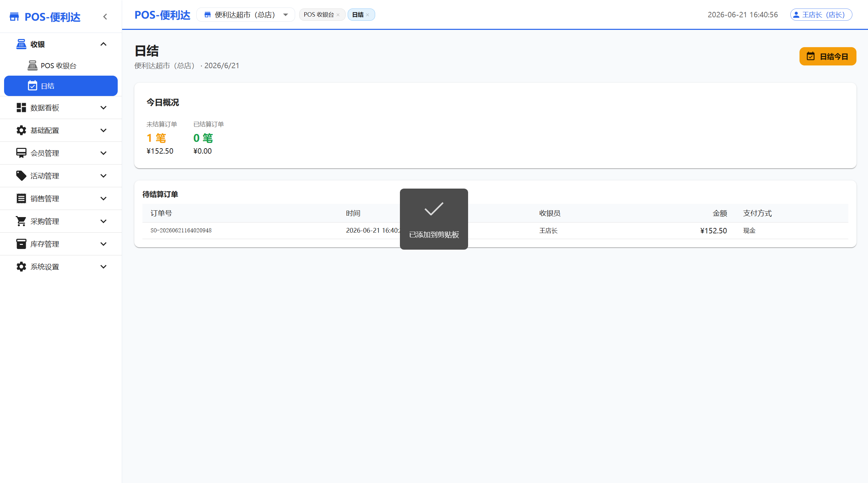
Task: Click the 支付方式 column header
Action: pyautogui.click(x=757, y=213)
